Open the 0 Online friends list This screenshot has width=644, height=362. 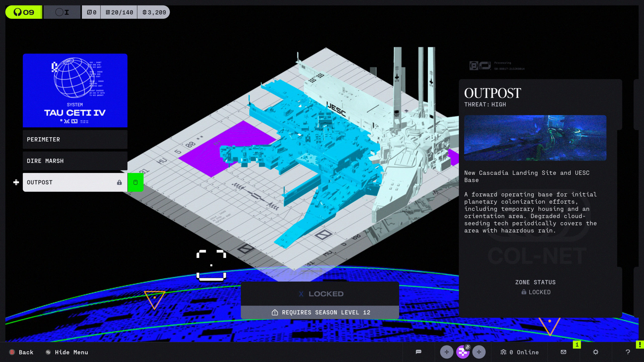pos(520,352)
